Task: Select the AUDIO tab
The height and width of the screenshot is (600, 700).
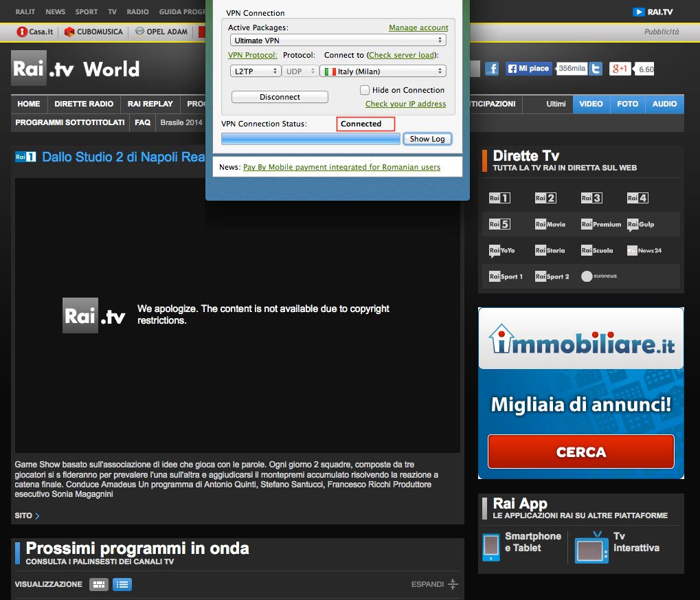Action: [x=664, y=104]
